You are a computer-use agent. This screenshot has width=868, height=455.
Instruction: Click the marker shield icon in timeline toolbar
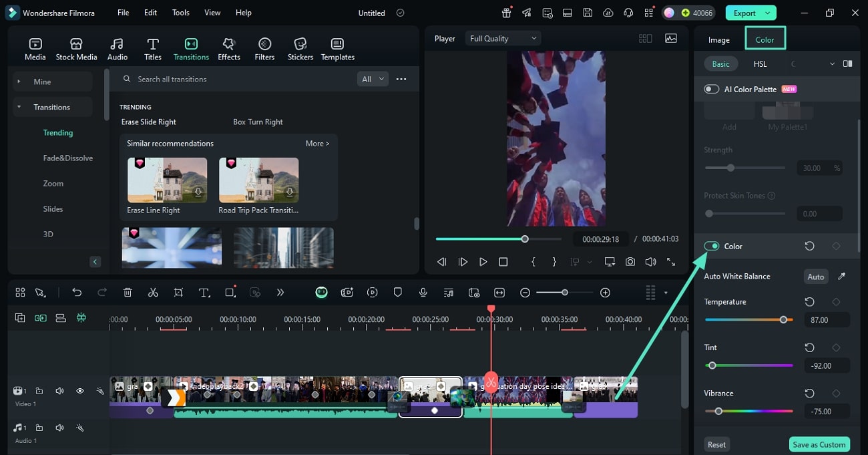point(398,293)
